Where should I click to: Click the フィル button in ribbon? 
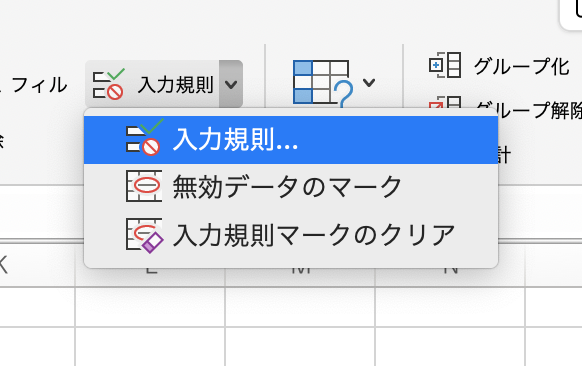coord(39,85)
